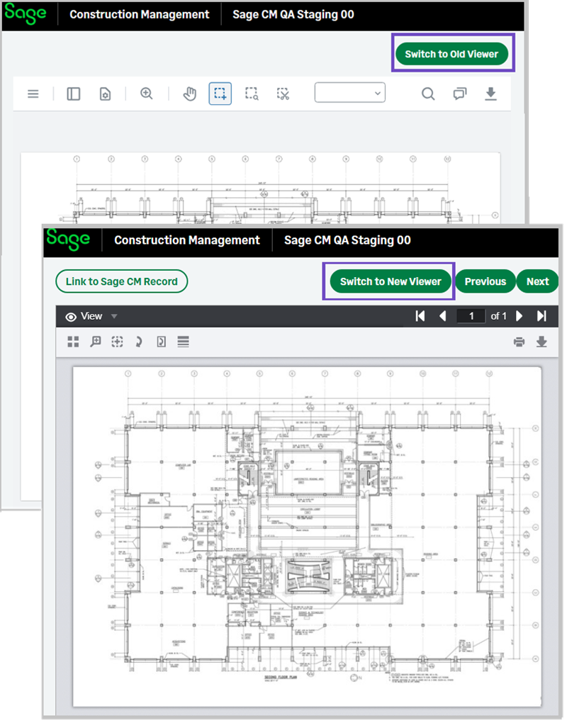Click the Previous button
The image size is (567, 728).
coord(485,281)
